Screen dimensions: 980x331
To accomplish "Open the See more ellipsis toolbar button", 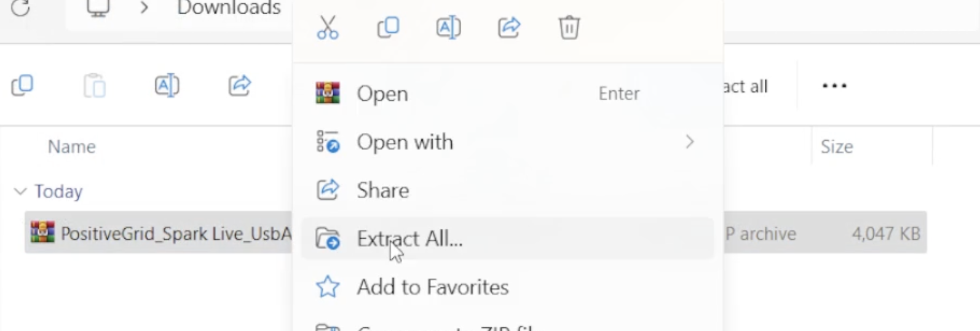I will coord(834,86).
